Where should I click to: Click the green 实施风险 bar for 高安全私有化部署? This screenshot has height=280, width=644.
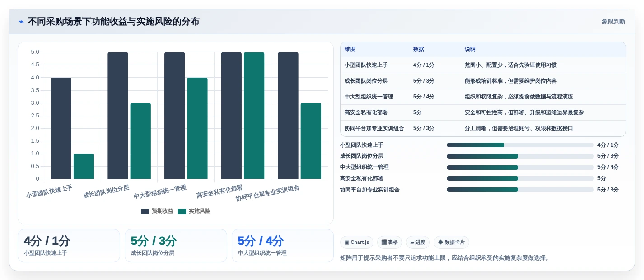coord(254,116)
